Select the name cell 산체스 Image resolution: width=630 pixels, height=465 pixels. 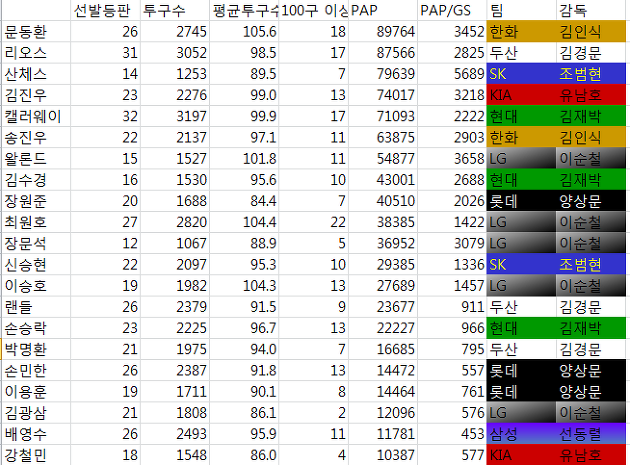click(36, 74)
